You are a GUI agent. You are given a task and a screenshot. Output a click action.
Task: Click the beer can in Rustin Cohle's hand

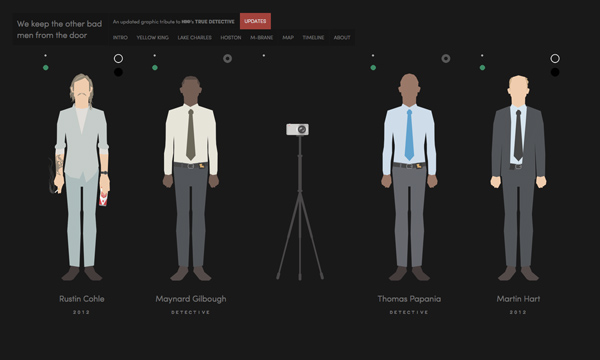(103, 197)
